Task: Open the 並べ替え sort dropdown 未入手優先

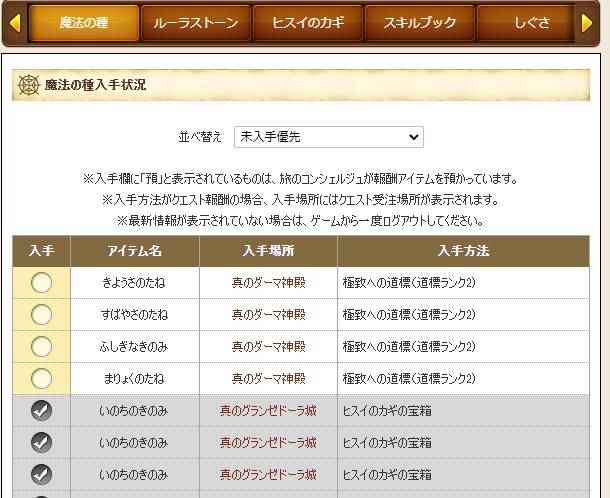Action: (x=329, y=137)
